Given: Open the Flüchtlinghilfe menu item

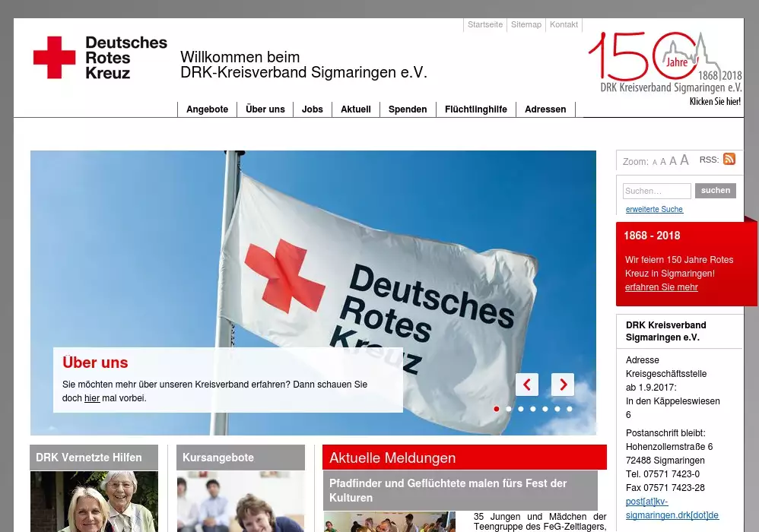Looking at the screenshot, I should [476, 109].
